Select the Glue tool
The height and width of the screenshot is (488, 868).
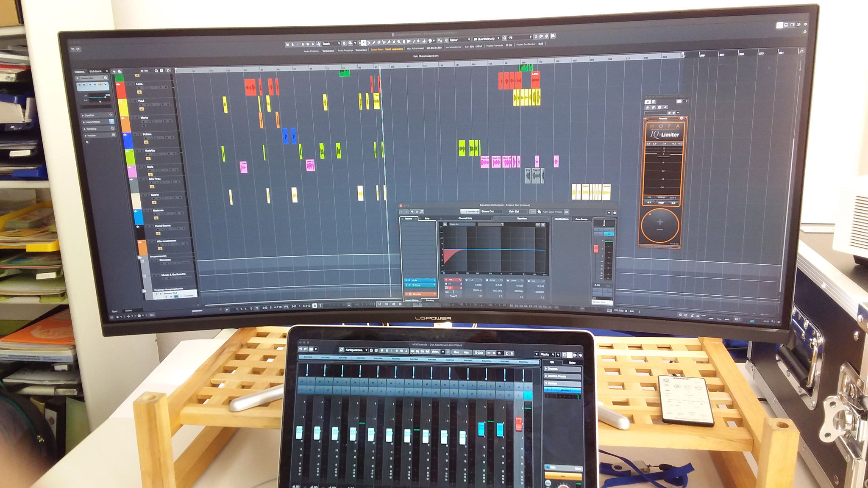pos(389,42)
